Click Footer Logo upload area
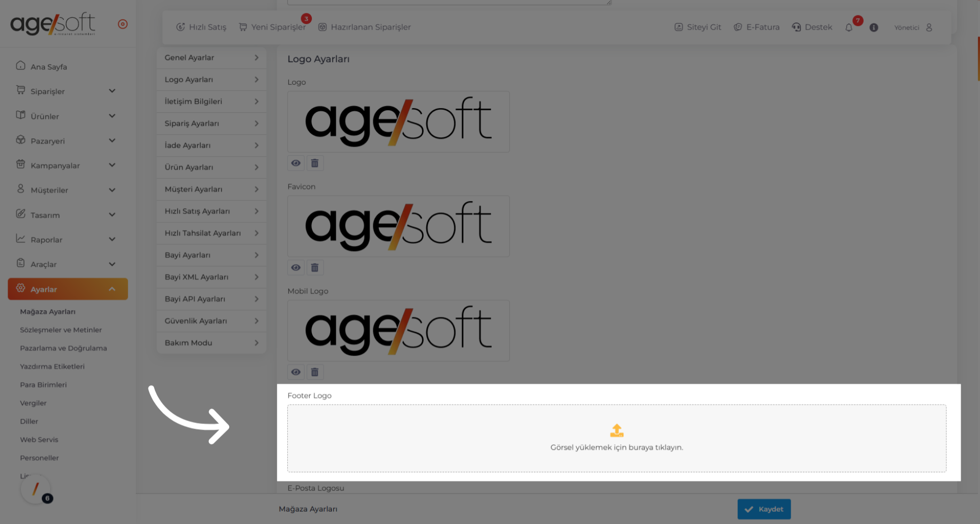 (x=617, y=438)
